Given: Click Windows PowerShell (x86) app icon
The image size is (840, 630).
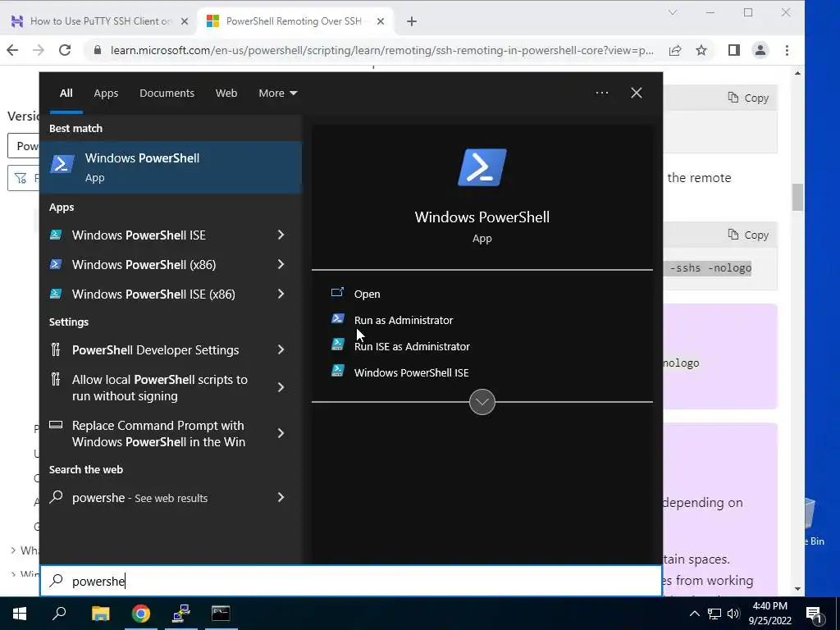Looking at the screenshot, I should click(x=56, y=264).
